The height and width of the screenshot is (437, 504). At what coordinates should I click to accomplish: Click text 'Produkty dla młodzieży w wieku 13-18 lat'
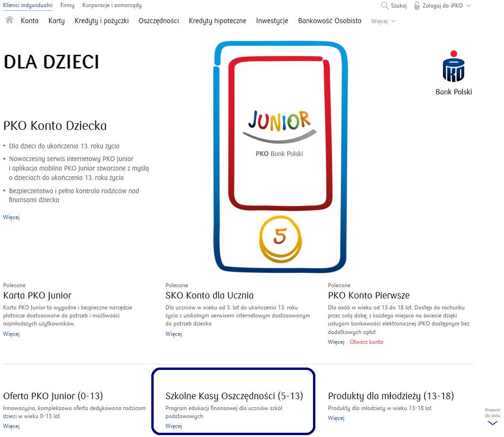[x=380, y=408]
